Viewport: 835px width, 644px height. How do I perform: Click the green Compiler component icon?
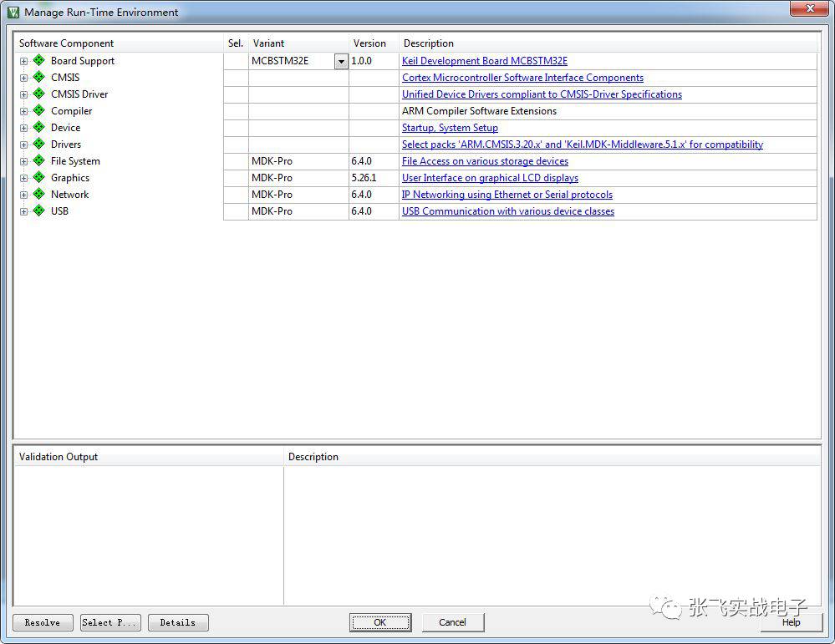pos(38,111)
